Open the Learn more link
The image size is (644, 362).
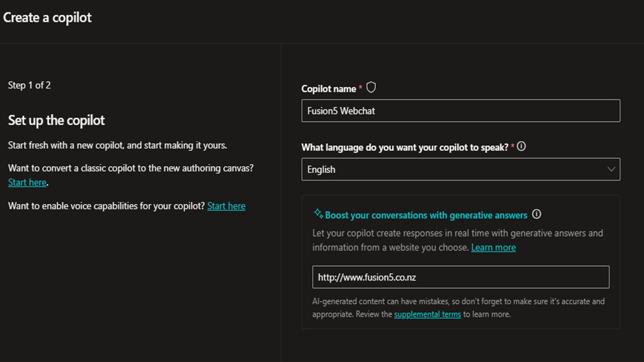click(x=493, y=247)
